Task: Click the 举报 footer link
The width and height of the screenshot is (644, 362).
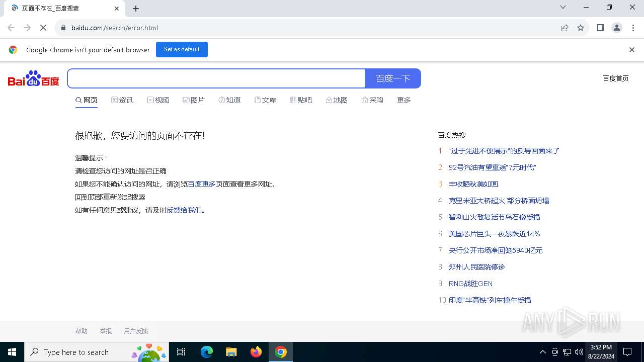Action: (106, 331)
